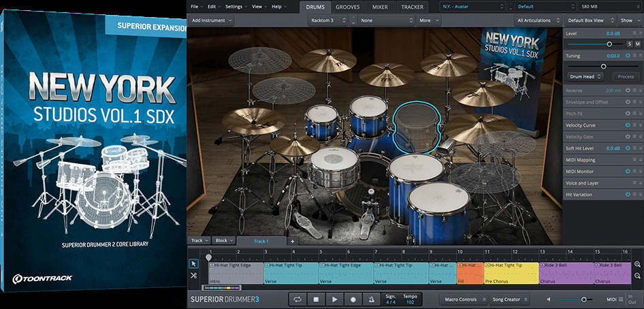The height and width of the screenshot is (309, 644).
Task: Open the N.Y. - Avatar library dropdown
Action: click(472, 7)
